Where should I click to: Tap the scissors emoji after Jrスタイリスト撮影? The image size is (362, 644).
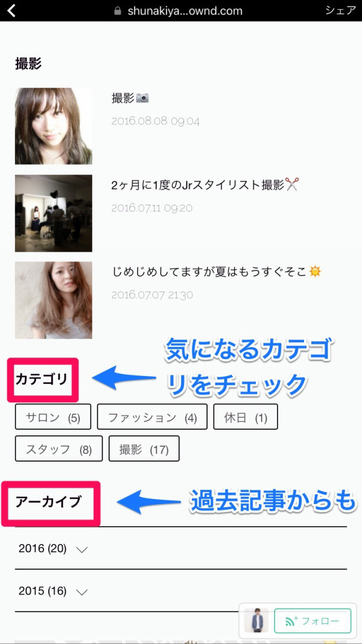[291, 185]
